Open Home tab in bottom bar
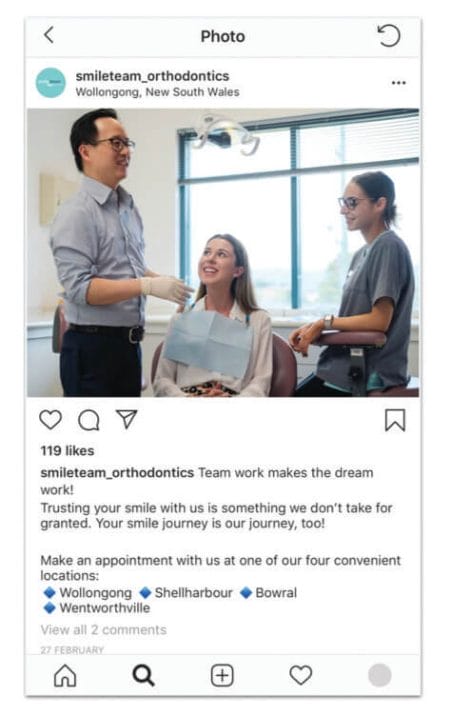 click(x=65, y=675)
